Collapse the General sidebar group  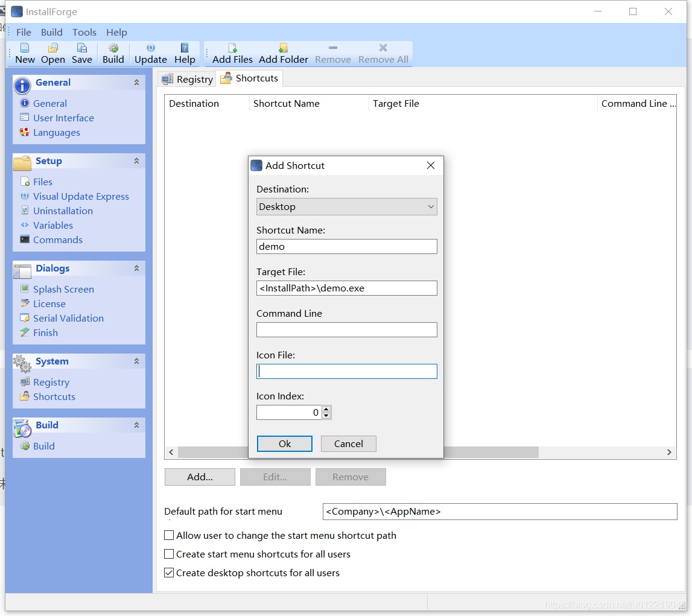(137, 83)
